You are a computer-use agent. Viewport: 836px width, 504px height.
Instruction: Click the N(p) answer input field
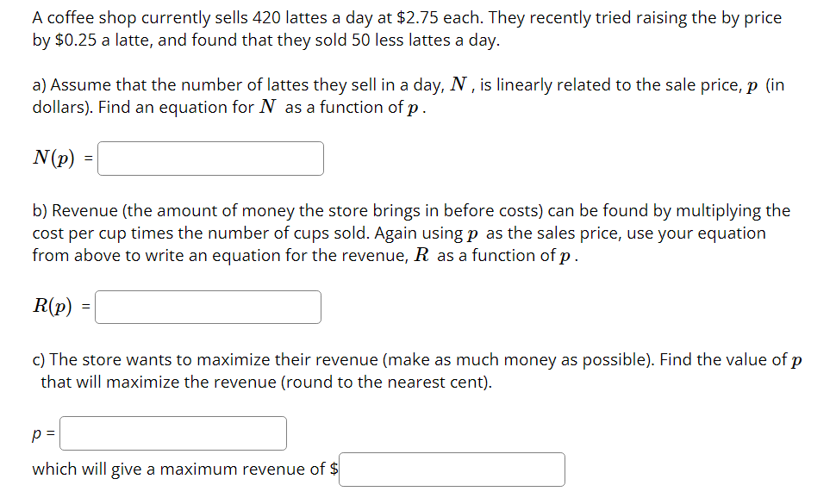tap(210, 159)
